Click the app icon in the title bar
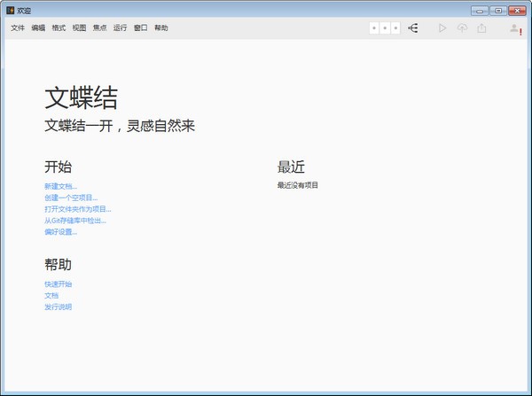The image size is (532, 396). pyautogui.click(x=10, y=11)
